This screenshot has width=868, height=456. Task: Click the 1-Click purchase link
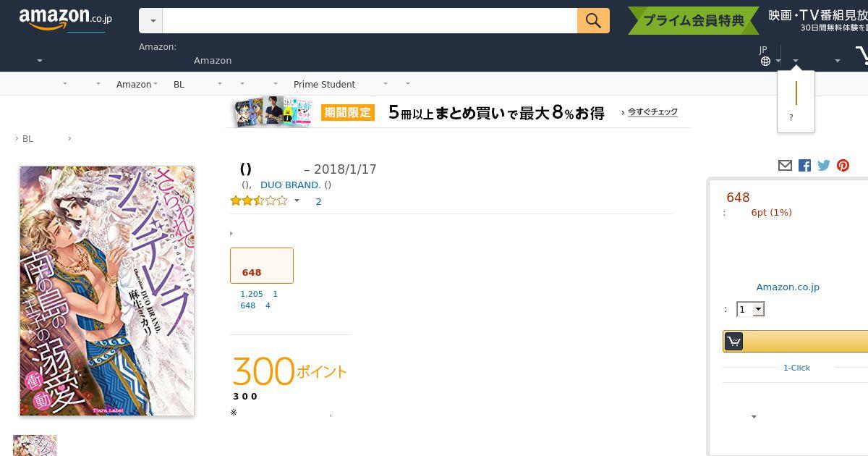pos(796,368)
